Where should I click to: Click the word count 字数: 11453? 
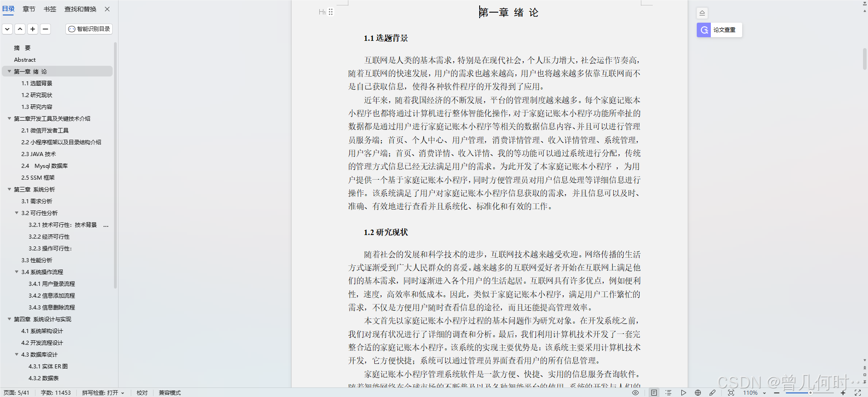(x=56, y=393)
